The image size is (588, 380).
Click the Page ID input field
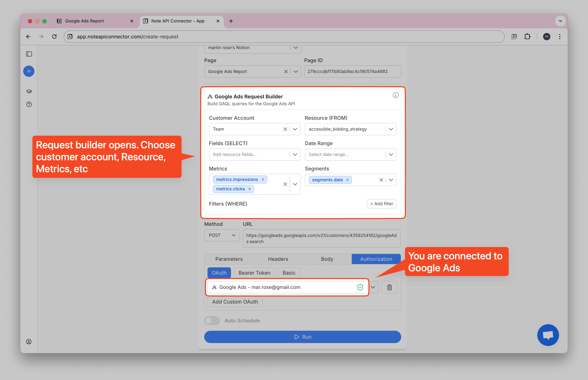352,72
